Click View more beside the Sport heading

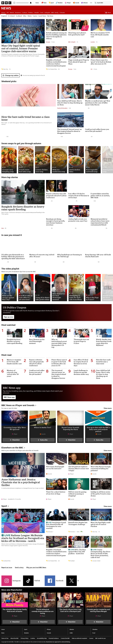click(x=107, y=506)
